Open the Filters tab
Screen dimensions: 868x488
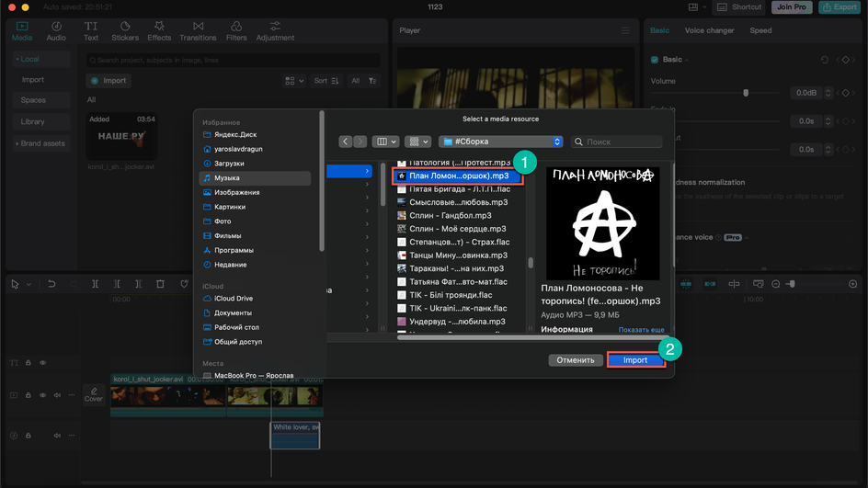coord(236,31)
